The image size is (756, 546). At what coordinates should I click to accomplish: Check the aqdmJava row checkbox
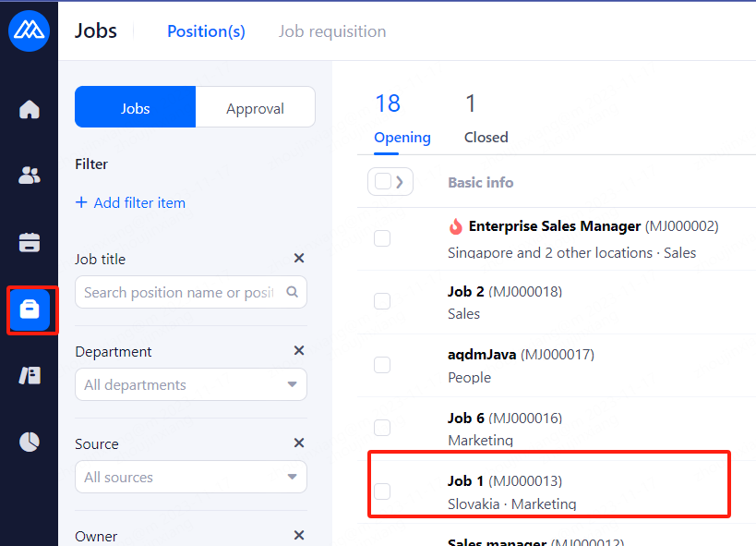pyautogui.click(x=382, y=365)
